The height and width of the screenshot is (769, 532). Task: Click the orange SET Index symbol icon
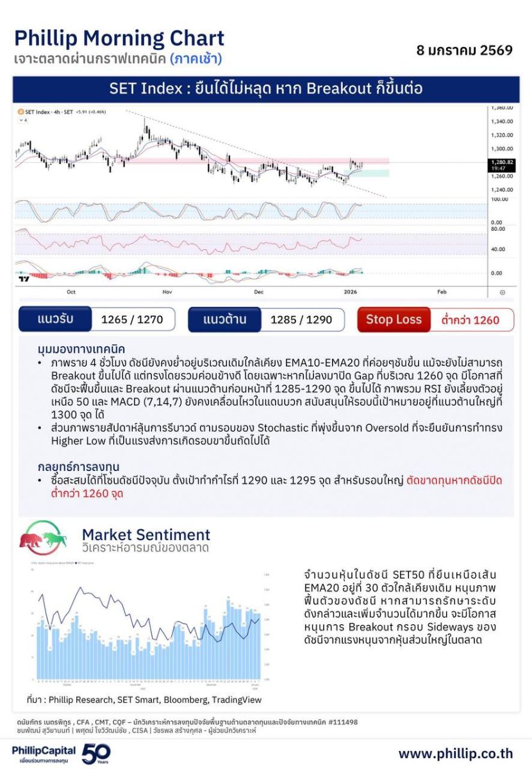[21, 112]
